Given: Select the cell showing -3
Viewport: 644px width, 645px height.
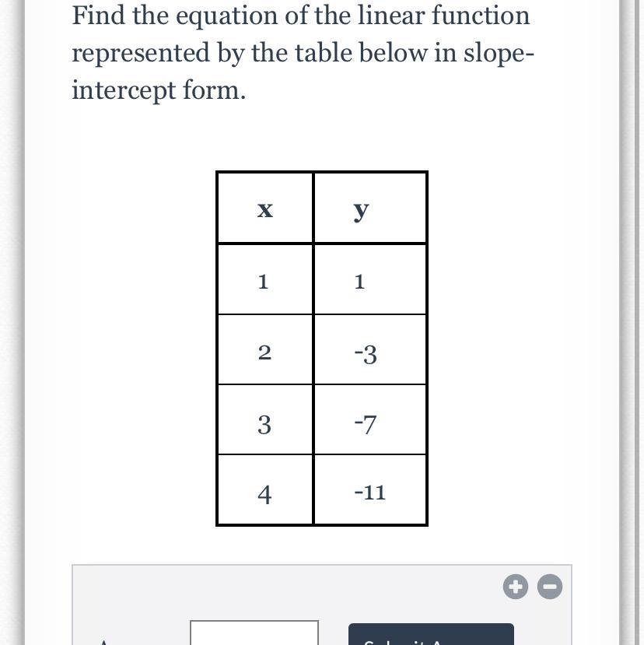Looking at the screenshot, I should click(x=369, y=349).
